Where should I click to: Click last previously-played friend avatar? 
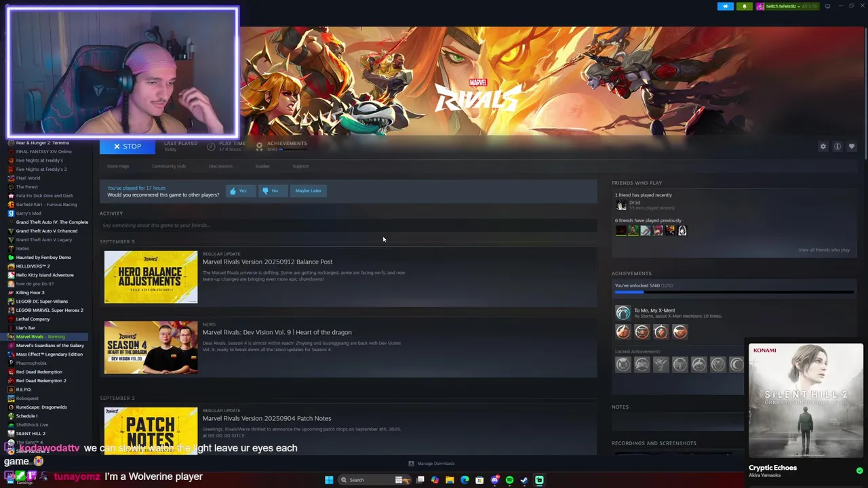[x=682, y=230]
